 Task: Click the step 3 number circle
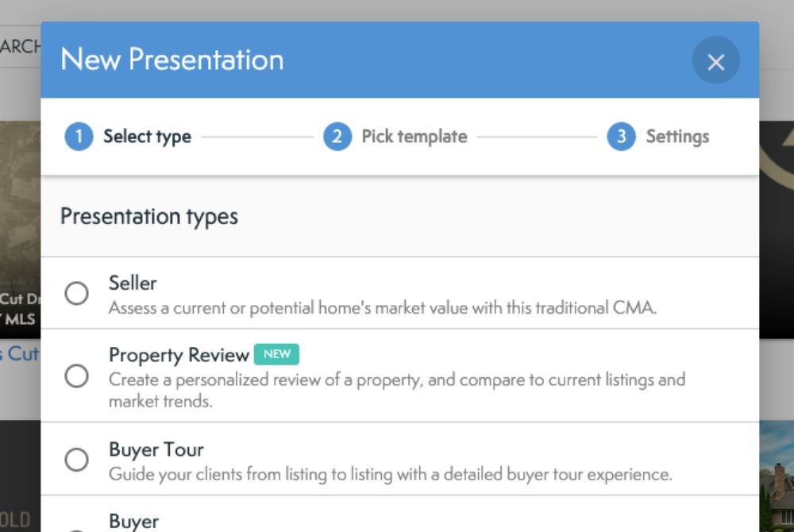click(621, 137)
